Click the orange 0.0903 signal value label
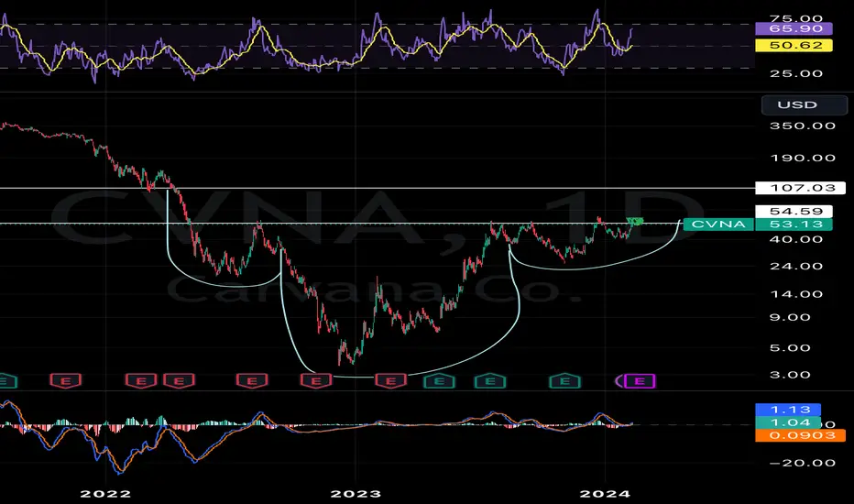The width and height of the screenshot is (854, 504). pos(800,434)
